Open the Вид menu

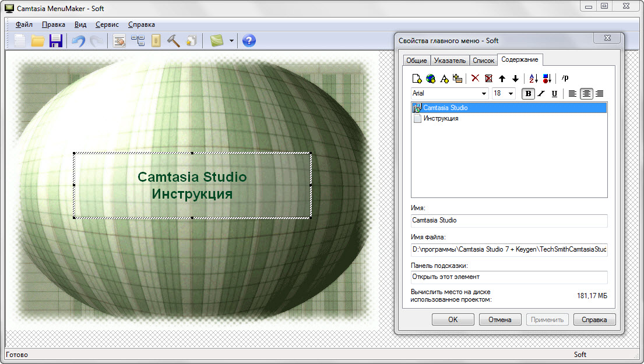tap(80, 24)
